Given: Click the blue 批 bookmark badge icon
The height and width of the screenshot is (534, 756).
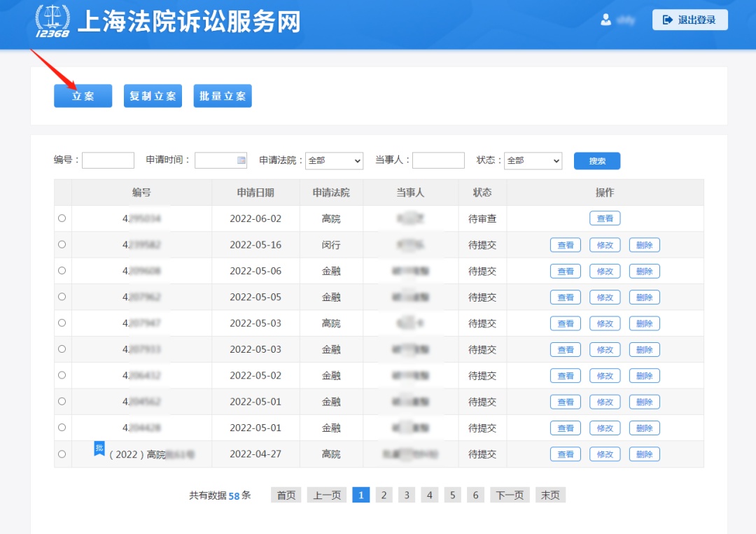Looking at the screenshot, I should point(99,448).
